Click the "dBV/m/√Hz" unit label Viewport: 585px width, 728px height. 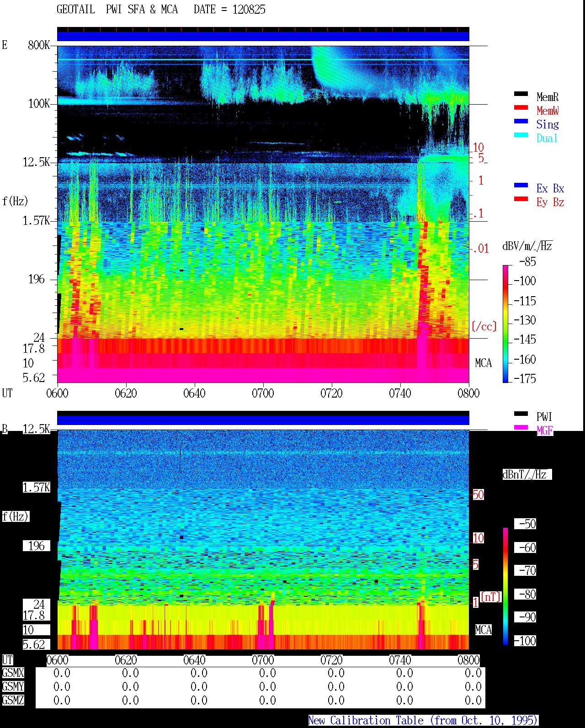527,246
